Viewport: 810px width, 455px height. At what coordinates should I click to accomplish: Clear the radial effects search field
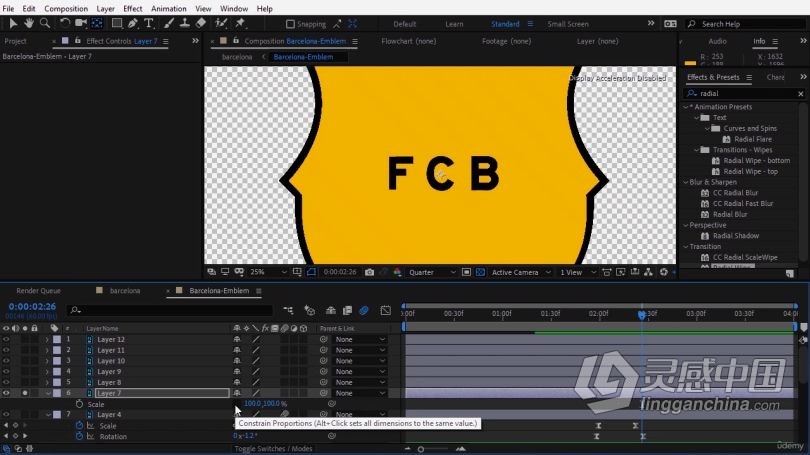coord(801,93)
